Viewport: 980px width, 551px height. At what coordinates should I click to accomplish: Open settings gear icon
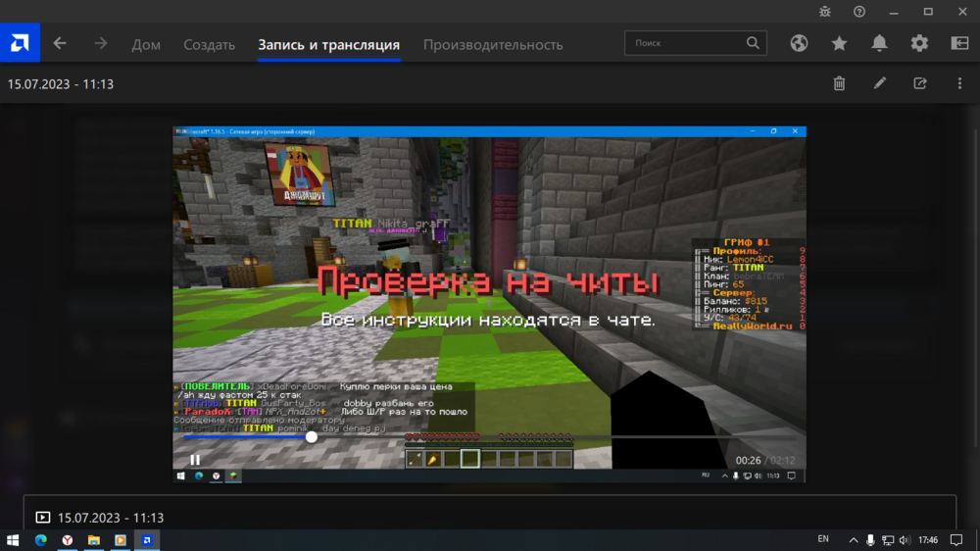[x=919, y=43]
